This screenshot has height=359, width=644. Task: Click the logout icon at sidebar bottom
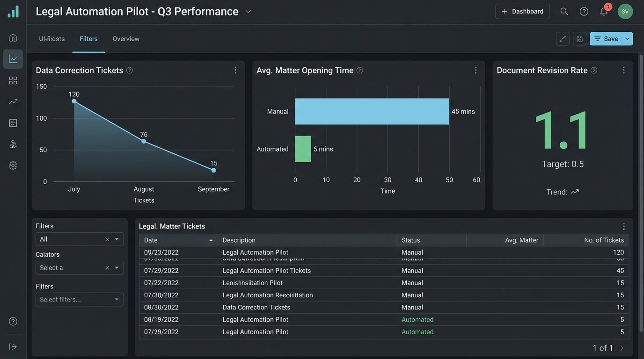pyautogui.click(x=12, y=346)
